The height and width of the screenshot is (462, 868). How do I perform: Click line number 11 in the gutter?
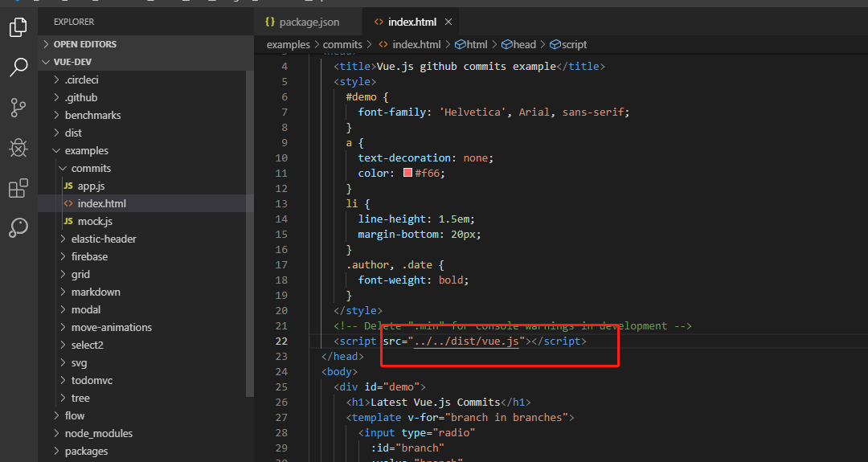(x=281, y=174)
